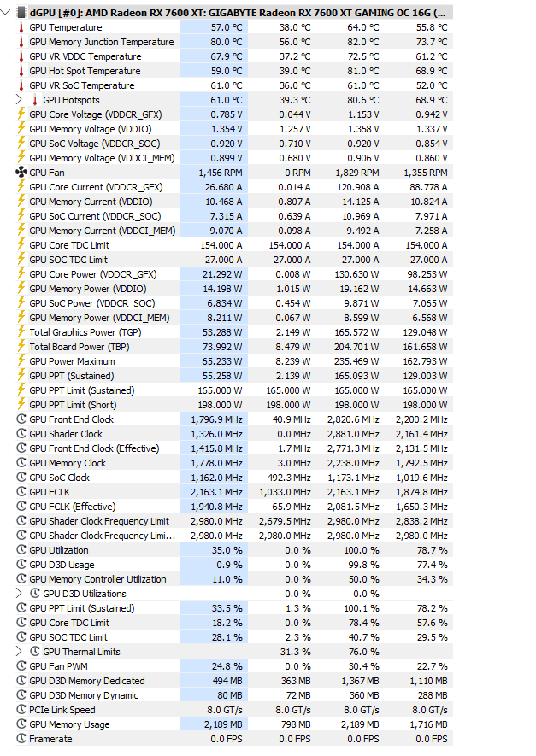536x756 pixels.
Task: Click clock icon beside GPU Utilization
Action: tap(21, 550)
